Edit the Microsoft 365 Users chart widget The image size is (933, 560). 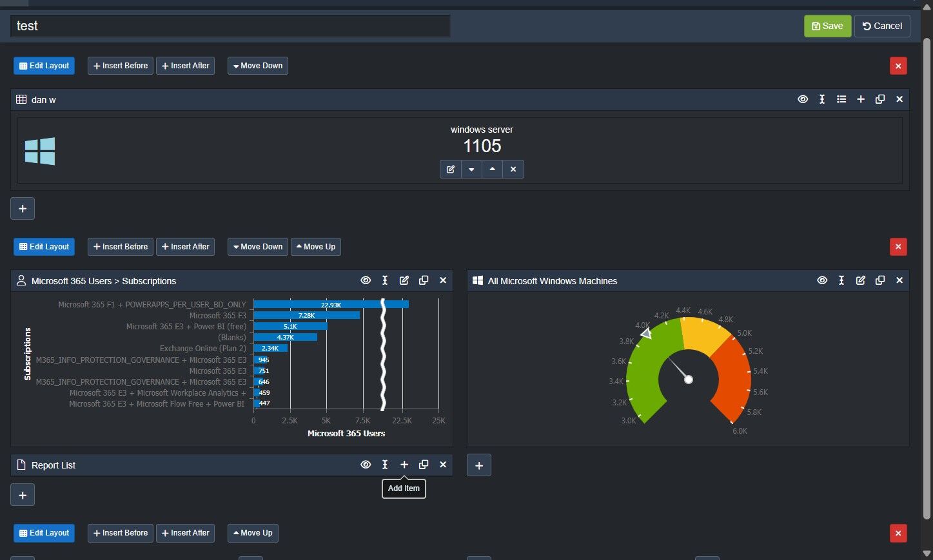coord(404,280)
